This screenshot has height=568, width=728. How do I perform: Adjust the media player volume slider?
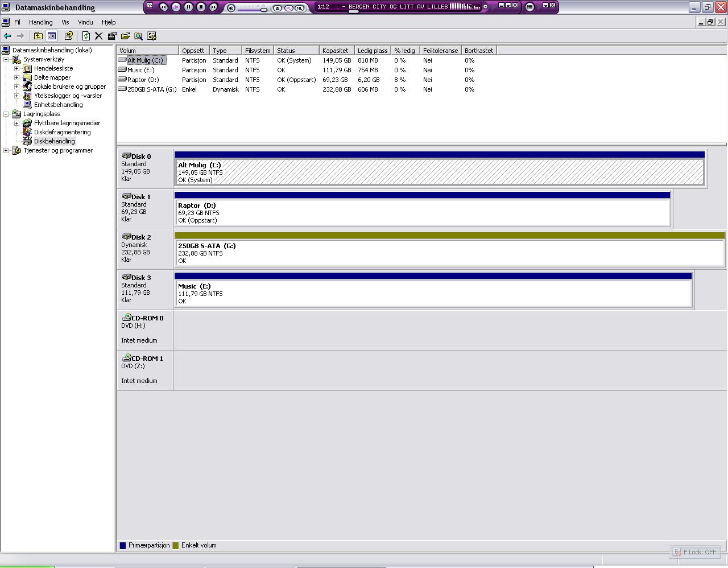coord(253,9)
